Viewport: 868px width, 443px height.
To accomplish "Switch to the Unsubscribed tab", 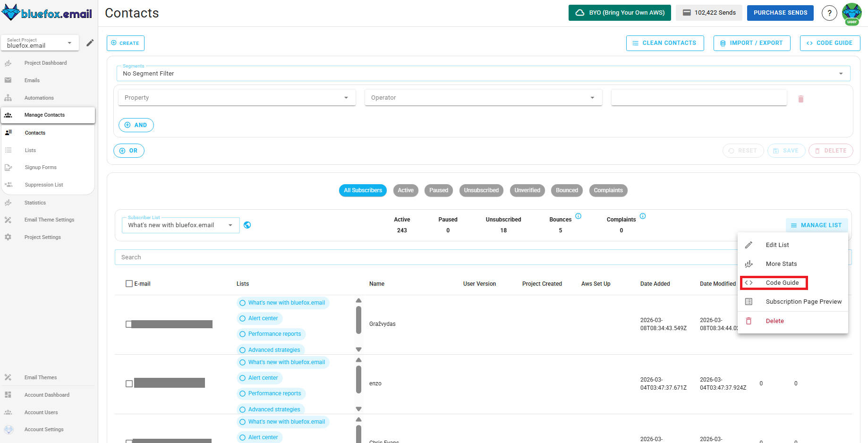I will (481, 190).
